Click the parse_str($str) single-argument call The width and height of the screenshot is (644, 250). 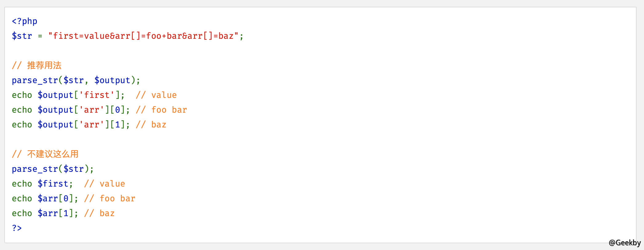tap(53, 169)
